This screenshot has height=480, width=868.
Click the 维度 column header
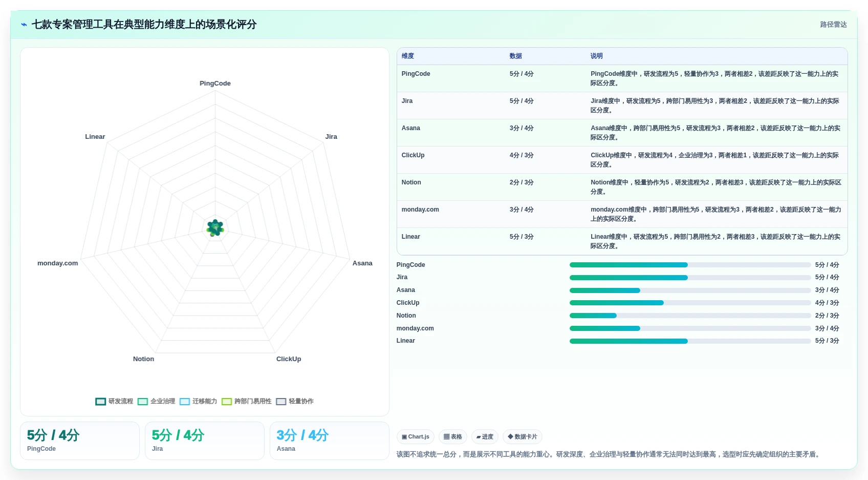pyautogui.click(x=408, y=56)
